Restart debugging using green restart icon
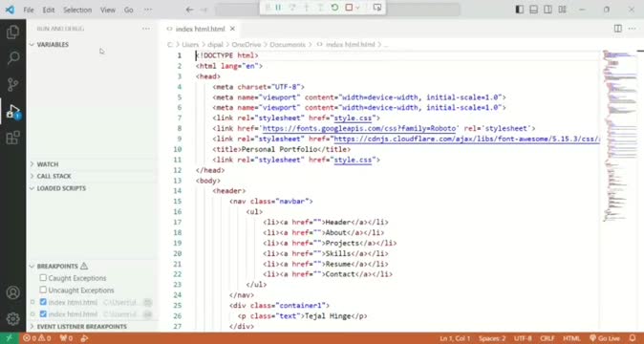644x344 pixels. click(x=334, y=8)
